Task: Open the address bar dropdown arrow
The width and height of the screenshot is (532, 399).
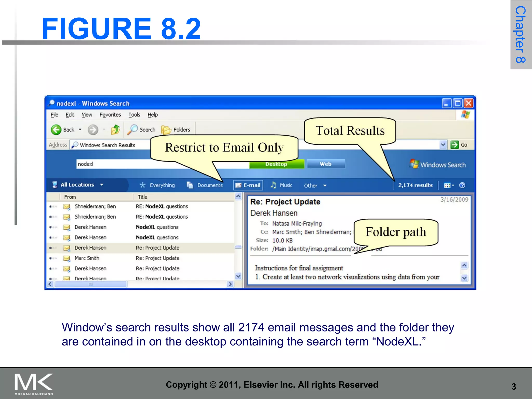Action: [x=443, y=145]
